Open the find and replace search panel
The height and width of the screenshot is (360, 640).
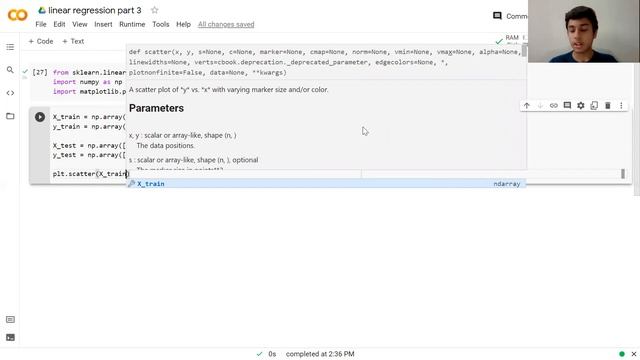pyautogui.click(x=10, y=70)
